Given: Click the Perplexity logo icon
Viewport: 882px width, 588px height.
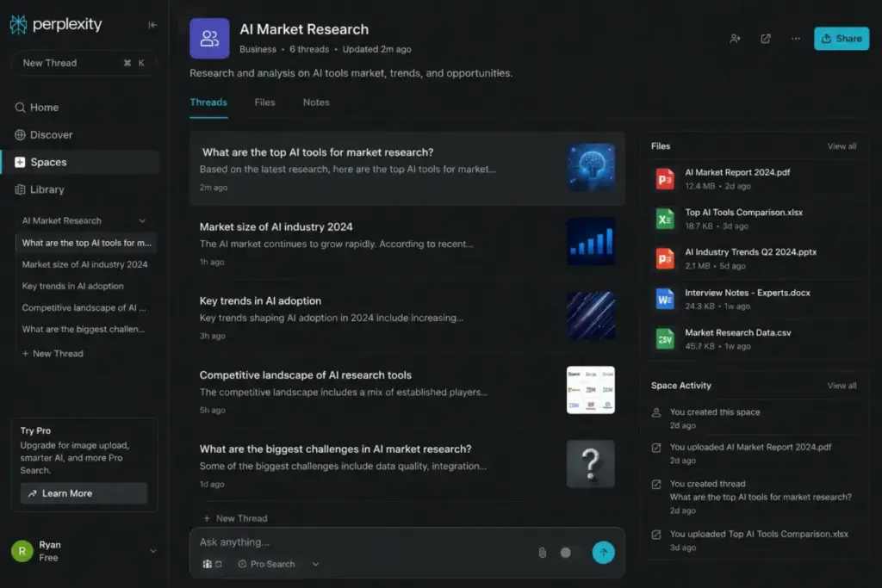Looking at the screenshot, I should (x=18, y=24).
